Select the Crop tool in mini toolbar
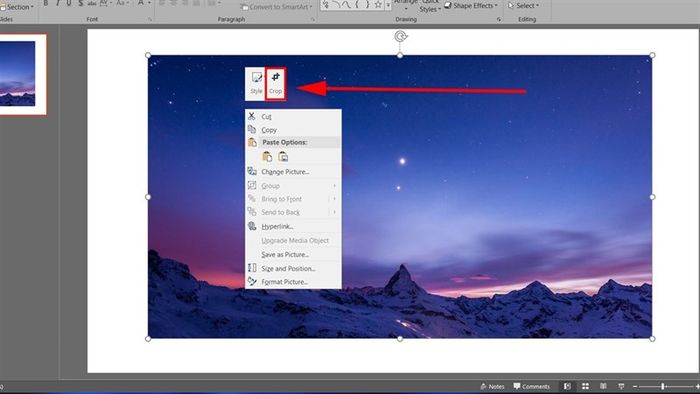The image size is (700, 394). (275, 83)
